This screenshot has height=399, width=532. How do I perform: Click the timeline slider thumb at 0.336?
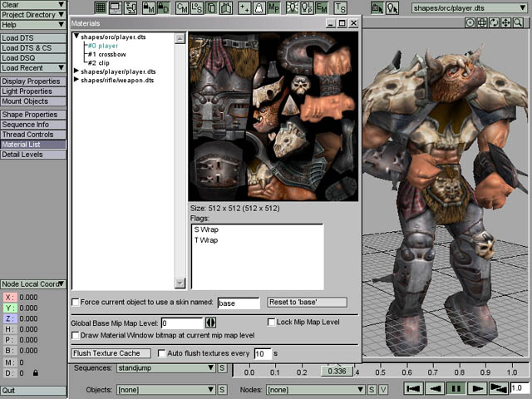pyautogui.click(x=337, y=371)
